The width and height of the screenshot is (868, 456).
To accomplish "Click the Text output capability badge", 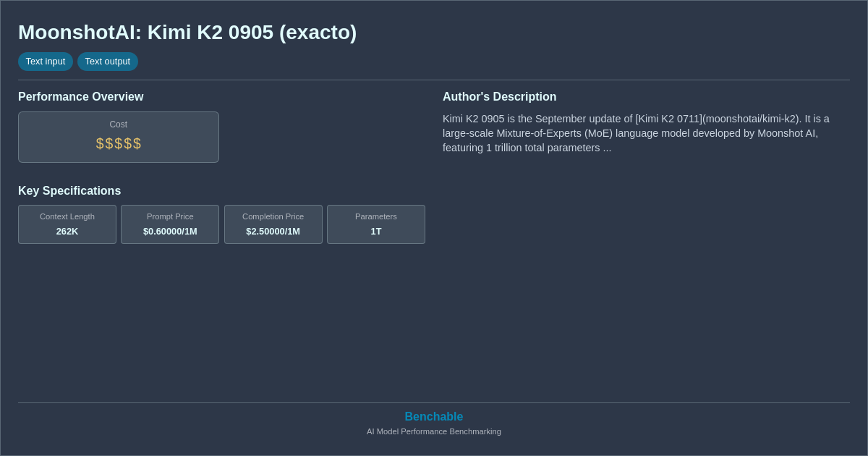I will [107, 62].
